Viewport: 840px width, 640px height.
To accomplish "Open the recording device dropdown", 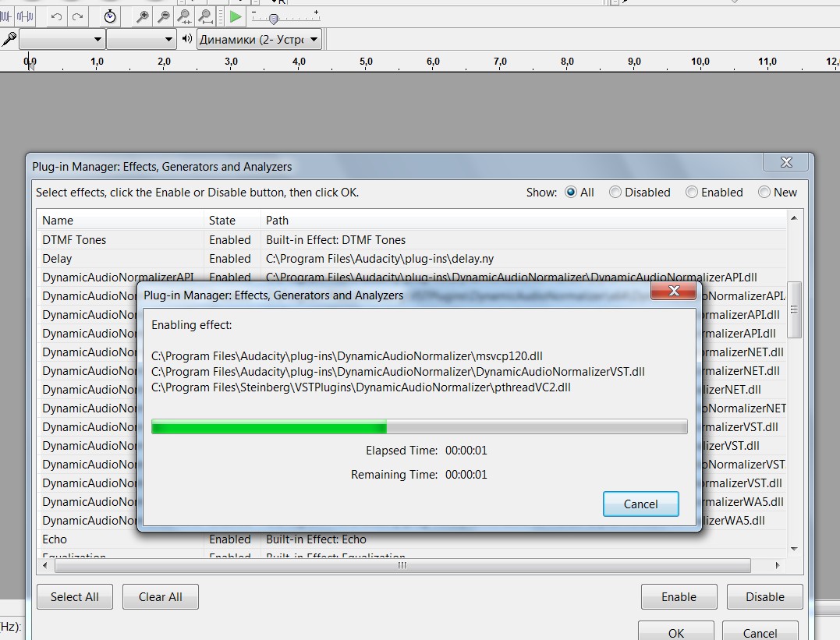I will click(62, 39).
